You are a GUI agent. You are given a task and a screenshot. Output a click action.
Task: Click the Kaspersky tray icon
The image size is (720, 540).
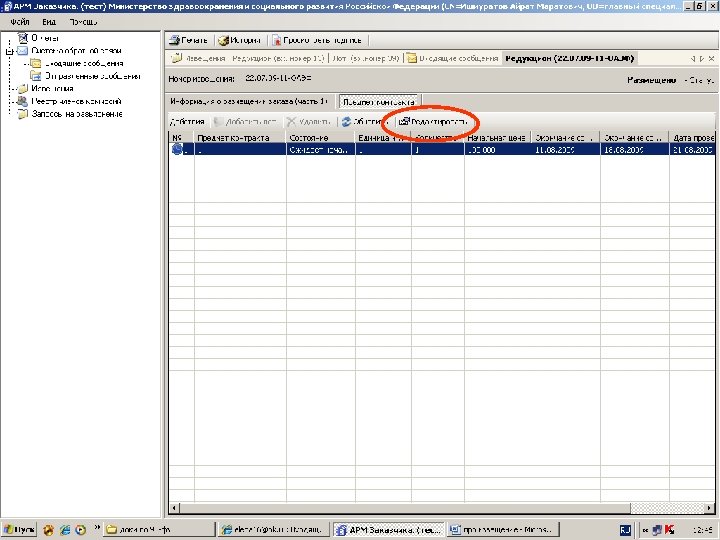[x=669, y=530]
